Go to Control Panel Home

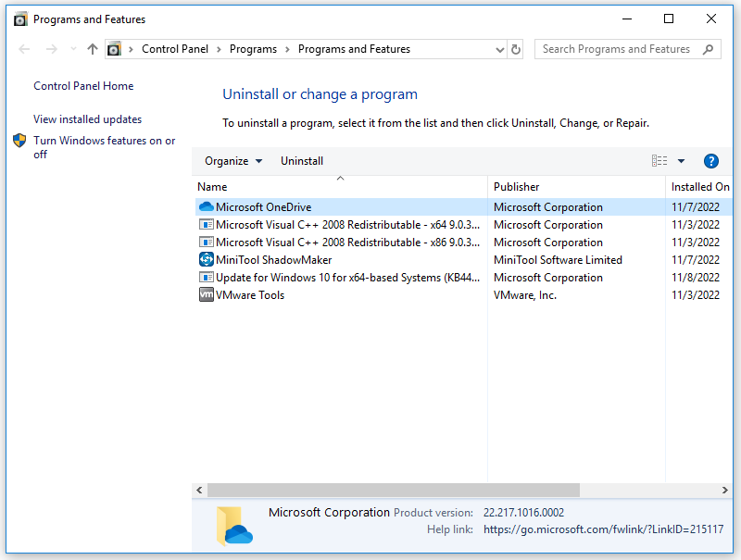[x=83, y=86]
